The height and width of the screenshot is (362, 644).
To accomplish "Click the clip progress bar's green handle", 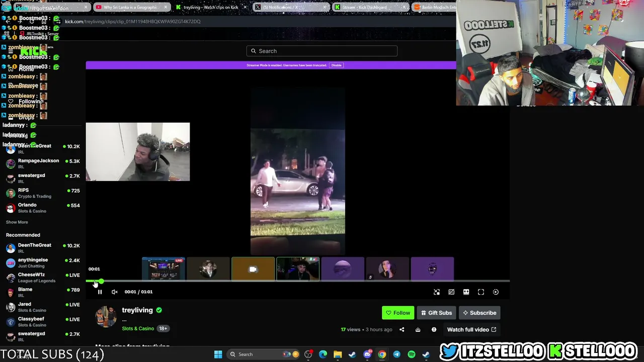I will (101, 282).
